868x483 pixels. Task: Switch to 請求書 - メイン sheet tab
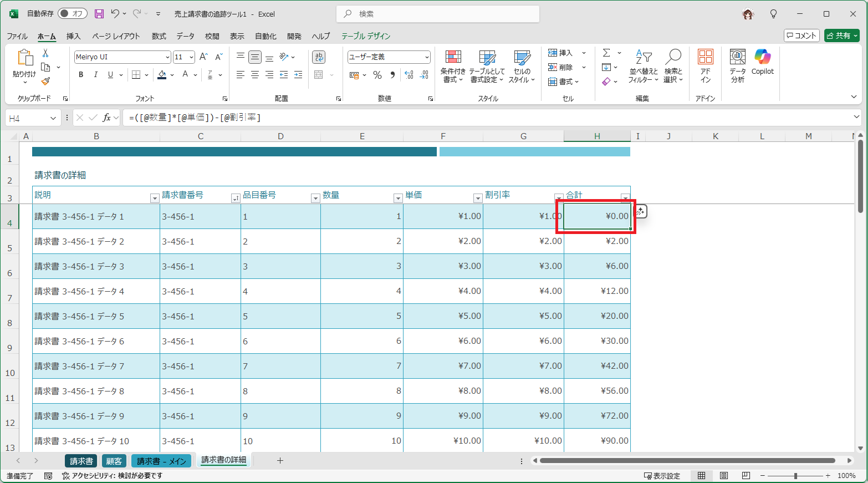pos(161,461)
